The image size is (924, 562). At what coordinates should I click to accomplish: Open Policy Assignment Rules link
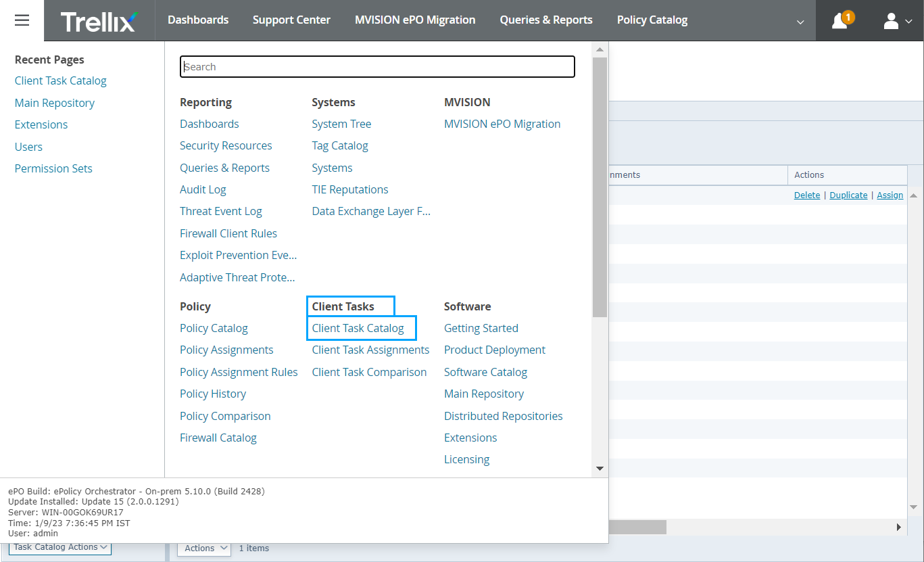[x=239, y=372]
